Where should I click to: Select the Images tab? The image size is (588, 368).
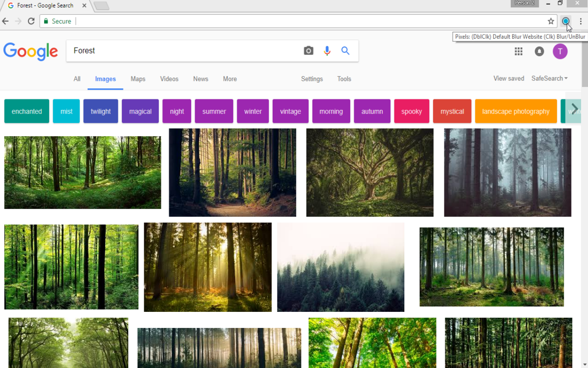pos(106,79)
